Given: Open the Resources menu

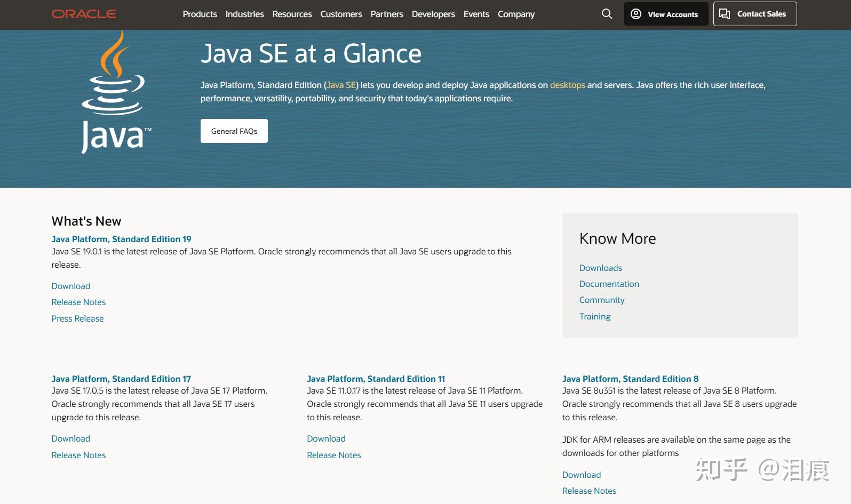Looking at the screenshot, I should coord(292,14).
